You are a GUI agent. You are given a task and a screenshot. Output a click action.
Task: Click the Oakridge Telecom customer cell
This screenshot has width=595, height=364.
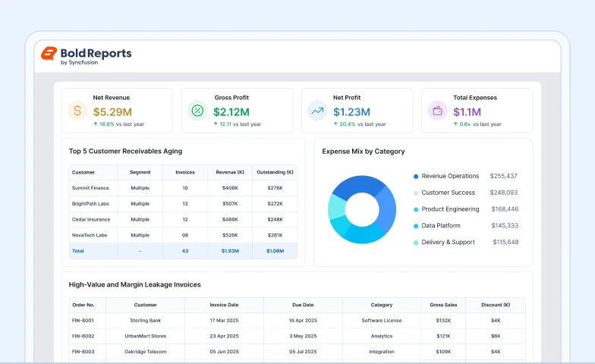coord(146,352)
